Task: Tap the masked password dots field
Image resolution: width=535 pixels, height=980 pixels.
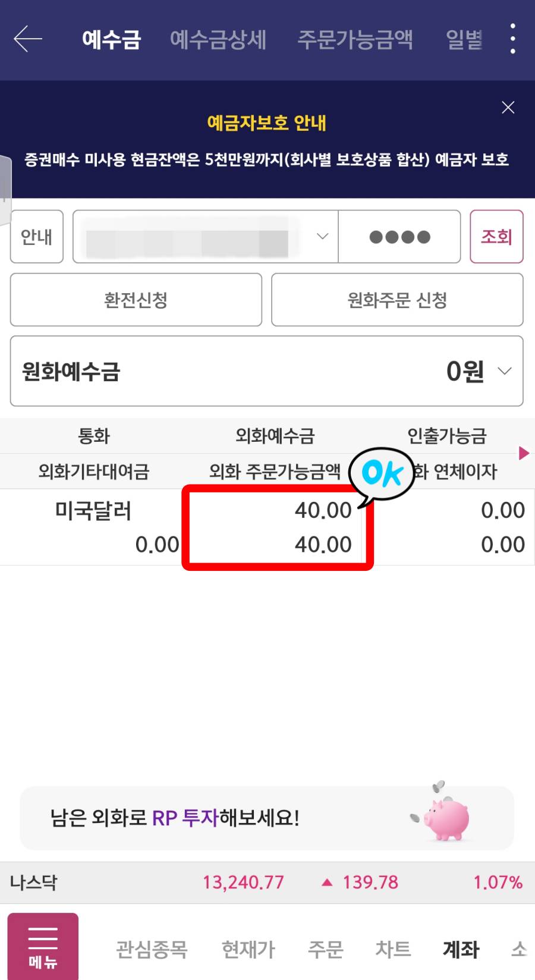Action: [399, 237]
